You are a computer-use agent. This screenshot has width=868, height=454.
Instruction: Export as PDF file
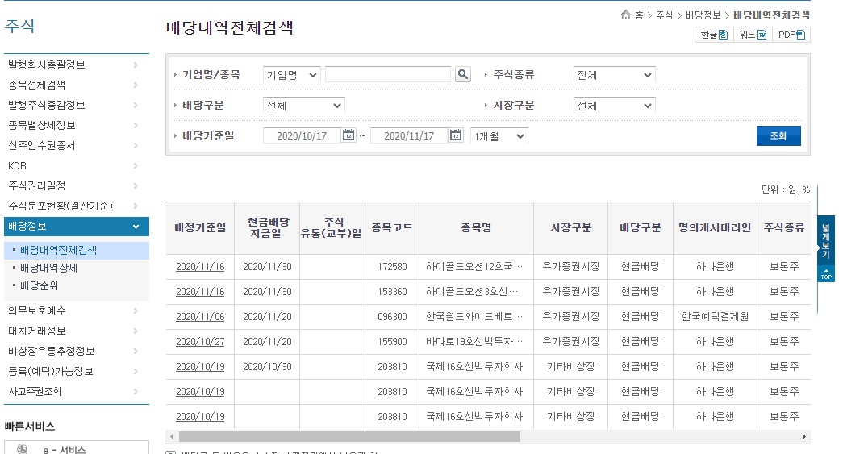pos(791,35)
